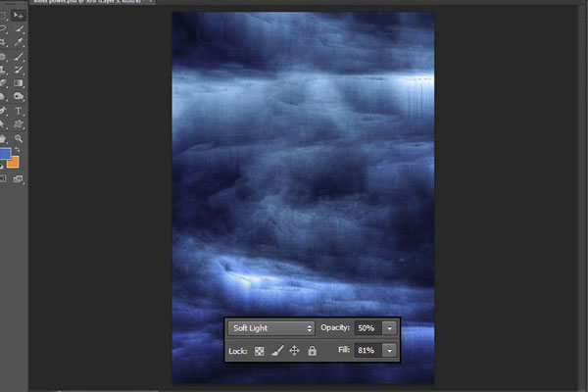588x392 pixels.
Task: Select the Path Selection tool
Action: tap(3, 124)
